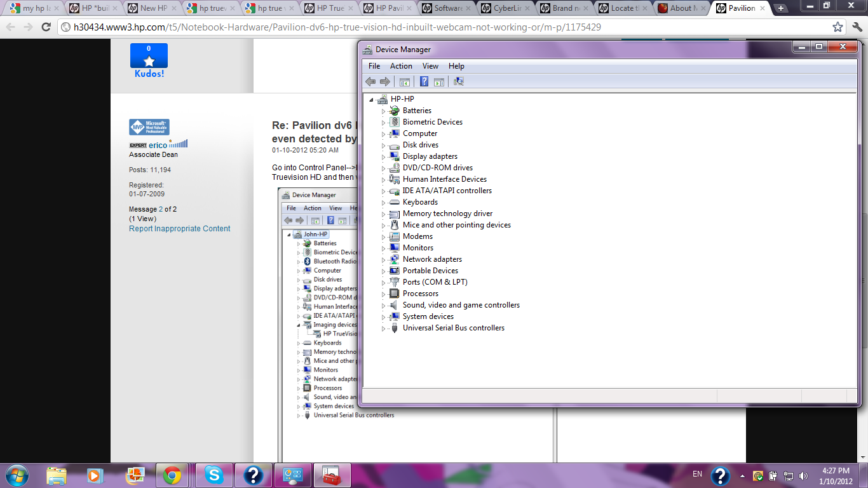
Task: Click the Report Inappropriate Content link
Action: point(179,229)
